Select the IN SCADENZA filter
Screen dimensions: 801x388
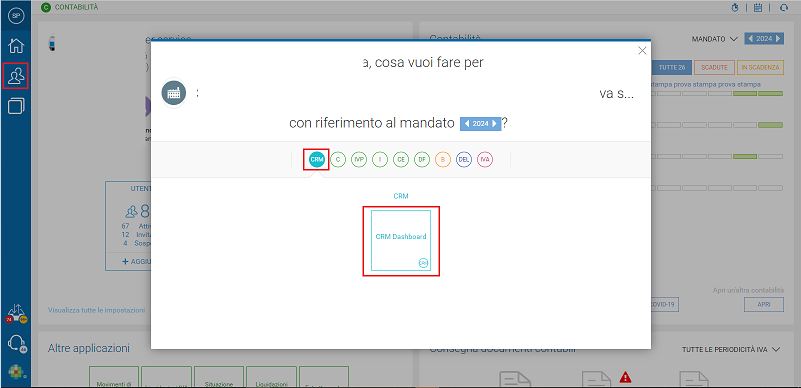click(x=761, y=67)
